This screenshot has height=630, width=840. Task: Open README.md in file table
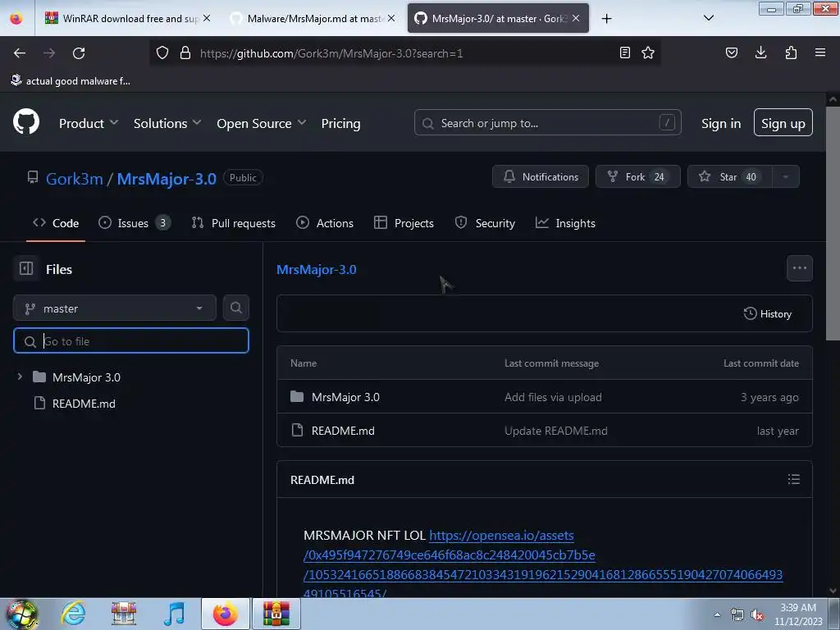pos(343,431)
